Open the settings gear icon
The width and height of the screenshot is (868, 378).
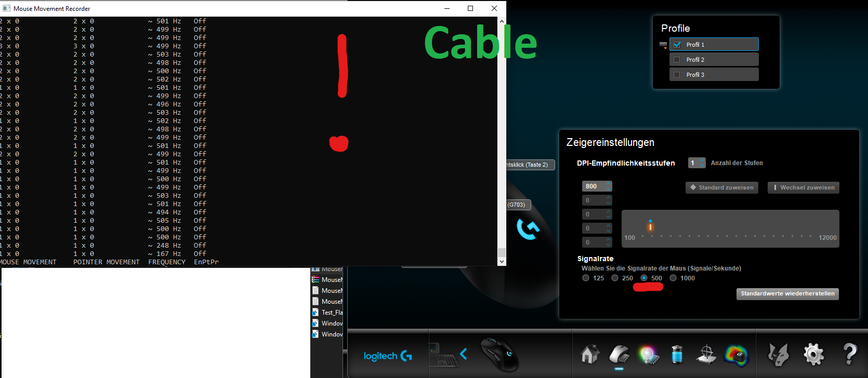coord(813,355)
